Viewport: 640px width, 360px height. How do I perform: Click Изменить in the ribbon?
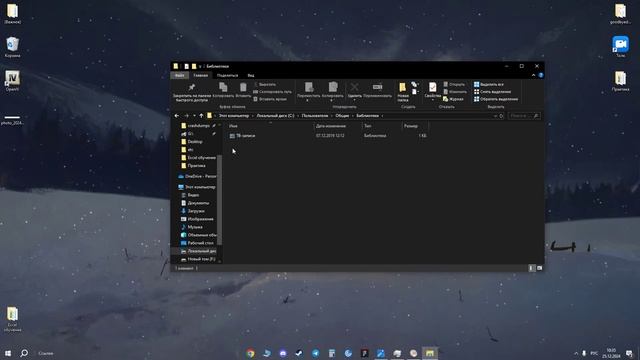pyautogui.click(x=455, y=92)
